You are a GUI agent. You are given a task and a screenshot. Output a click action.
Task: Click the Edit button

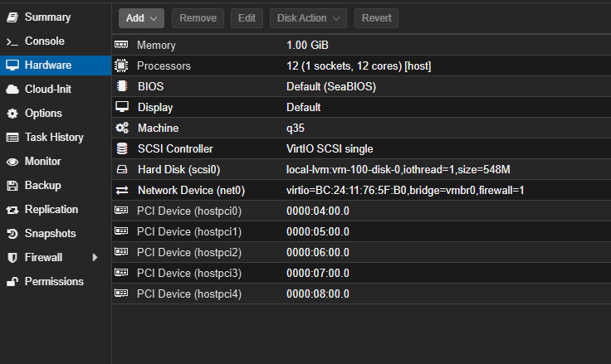(247, 17)
